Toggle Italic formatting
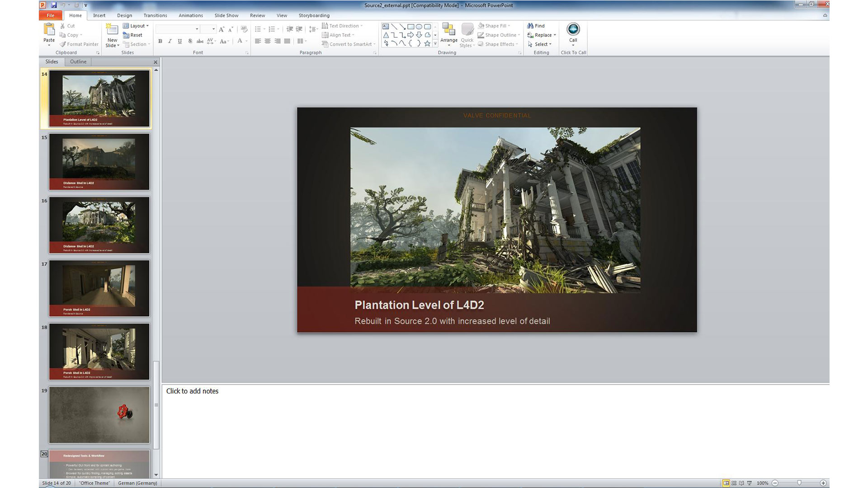Screen dimensions: 868x488 [x=170, y=41]
